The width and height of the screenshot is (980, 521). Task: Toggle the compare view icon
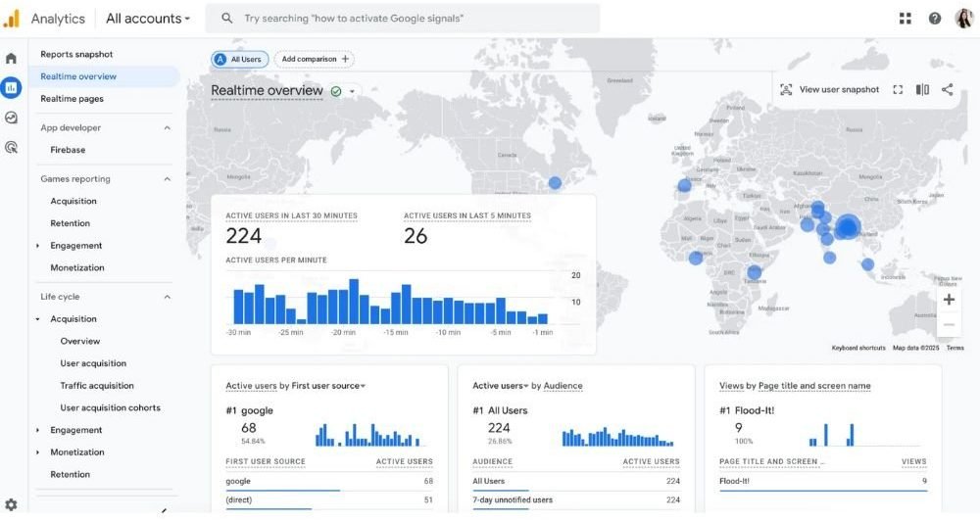point(922,89)
